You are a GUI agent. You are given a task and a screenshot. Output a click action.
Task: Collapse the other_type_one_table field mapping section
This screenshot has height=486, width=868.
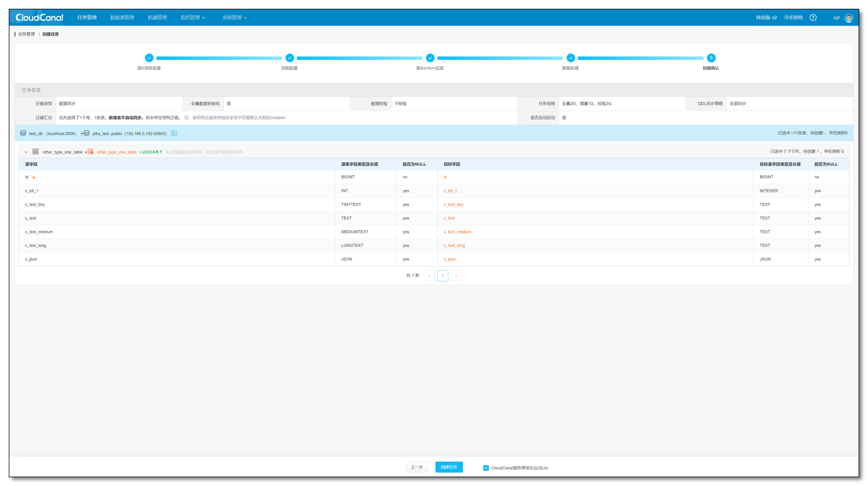pyautogui.click(x=26, y=152)
